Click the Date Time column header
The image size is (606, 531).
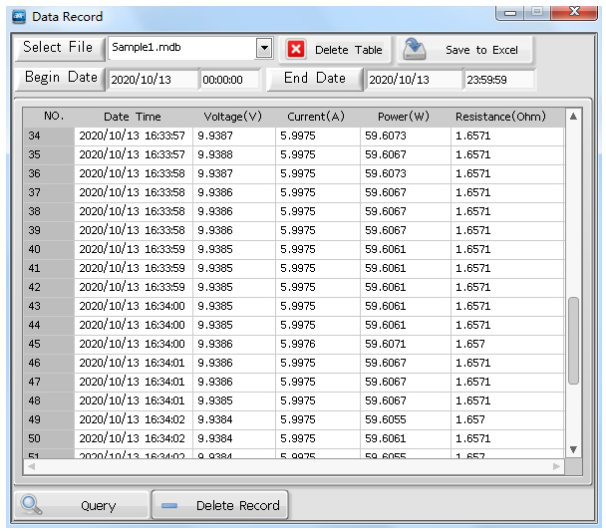(132, 117)
